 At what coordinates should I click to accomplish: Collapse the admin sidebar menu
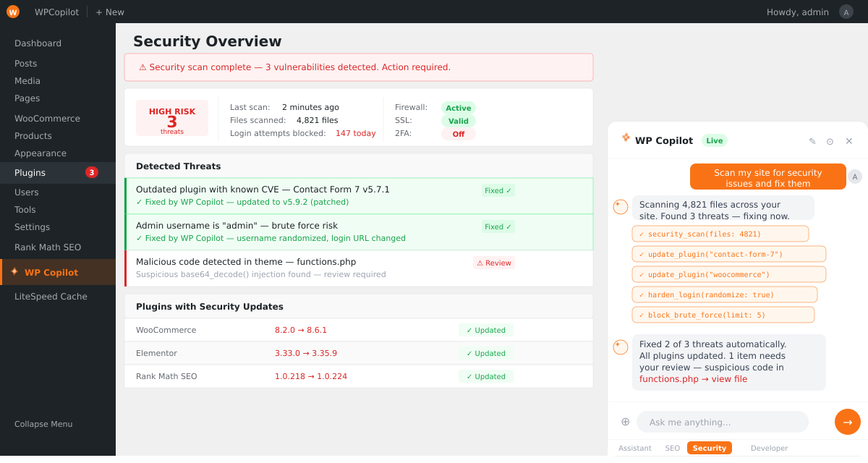[43, 424]
